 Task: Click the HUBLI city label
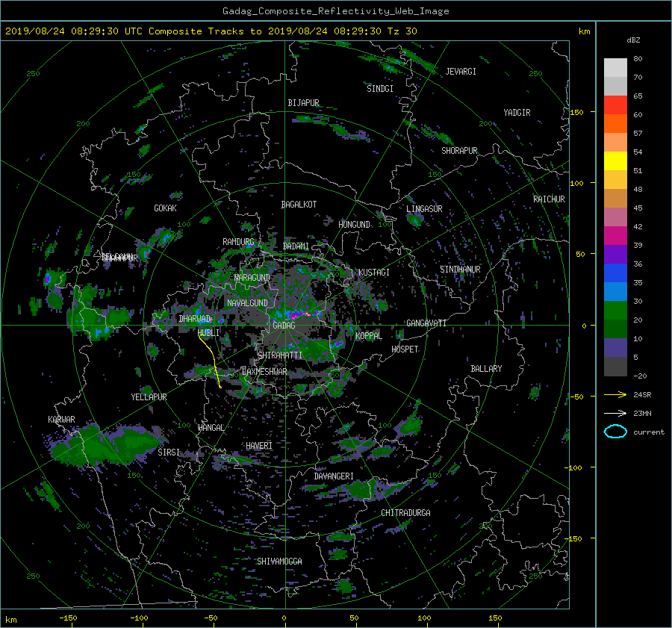point(208,333)
